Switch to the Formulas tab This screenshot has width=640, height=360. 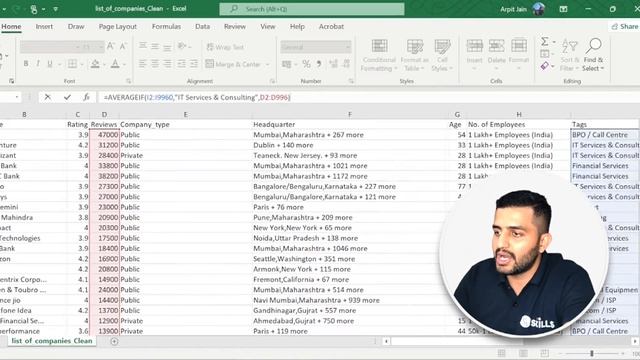pyautogui.click(x=166, y=27)
